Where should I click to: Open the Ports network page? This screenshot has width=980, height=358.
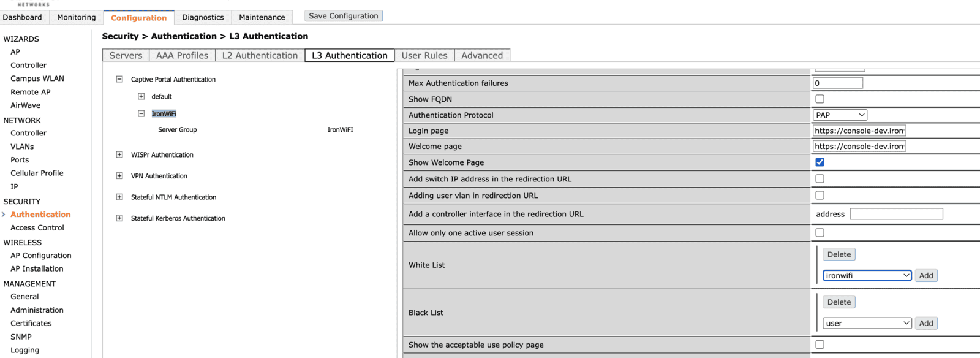click(x=20, y=160)
